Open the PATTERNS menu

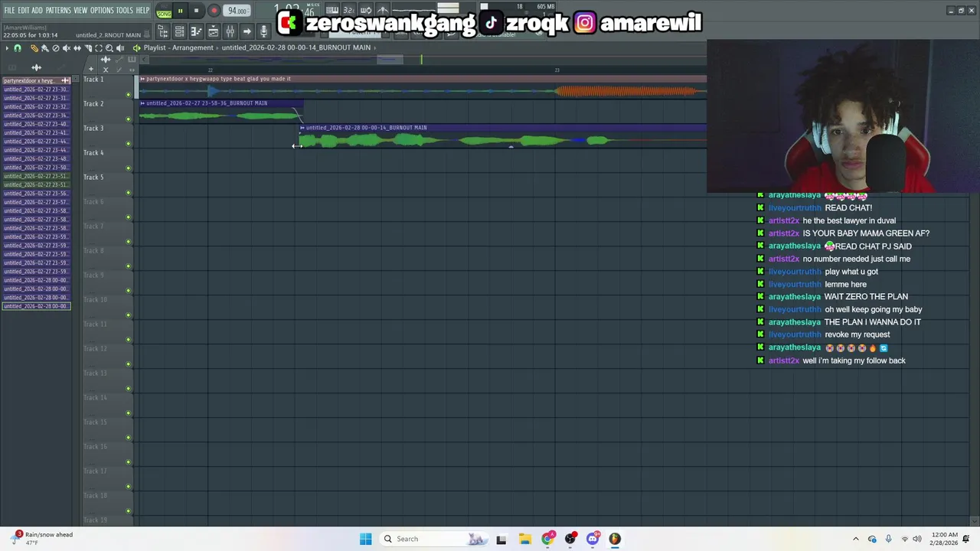point(58,10)
